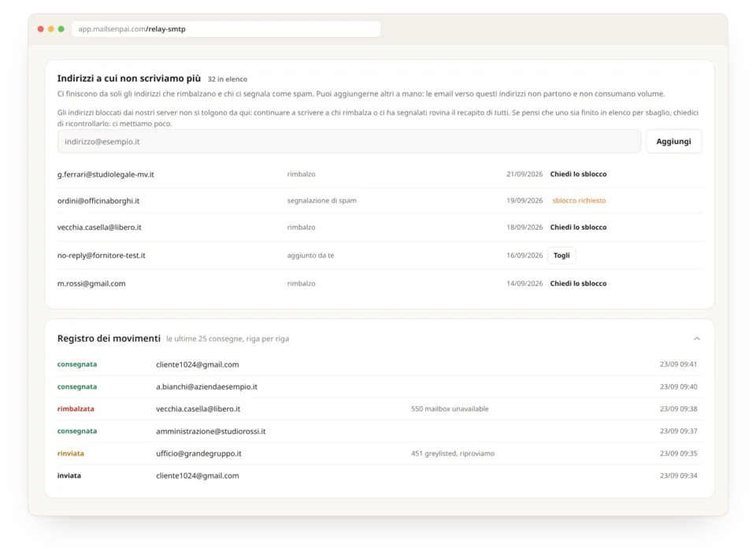Click rimbalzo reason for m.rossi@gmail.com
This screenshot has width=756, height=559.
(x=301, y=283)
